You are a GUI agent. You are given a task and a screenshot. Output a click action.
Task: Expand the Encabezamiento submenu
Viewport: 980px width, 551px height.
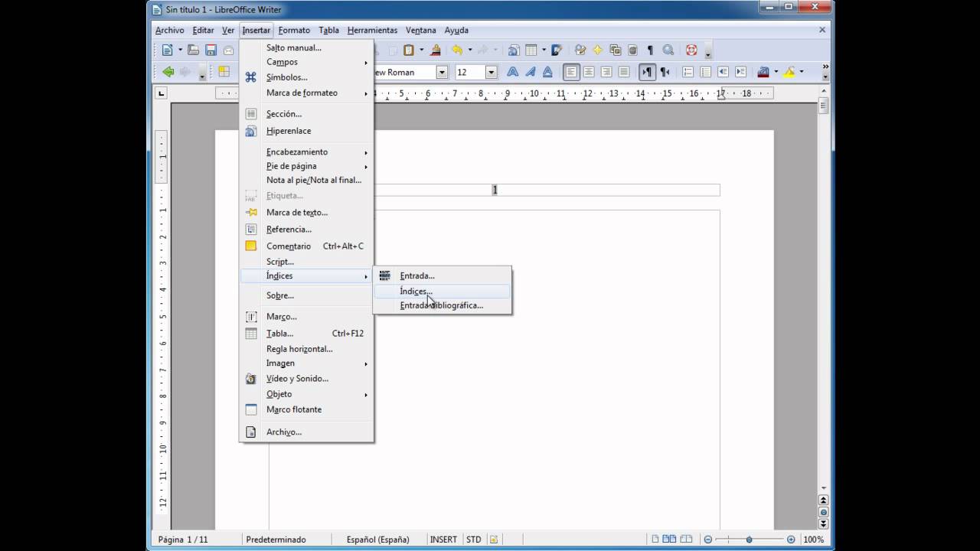[306, 152]
